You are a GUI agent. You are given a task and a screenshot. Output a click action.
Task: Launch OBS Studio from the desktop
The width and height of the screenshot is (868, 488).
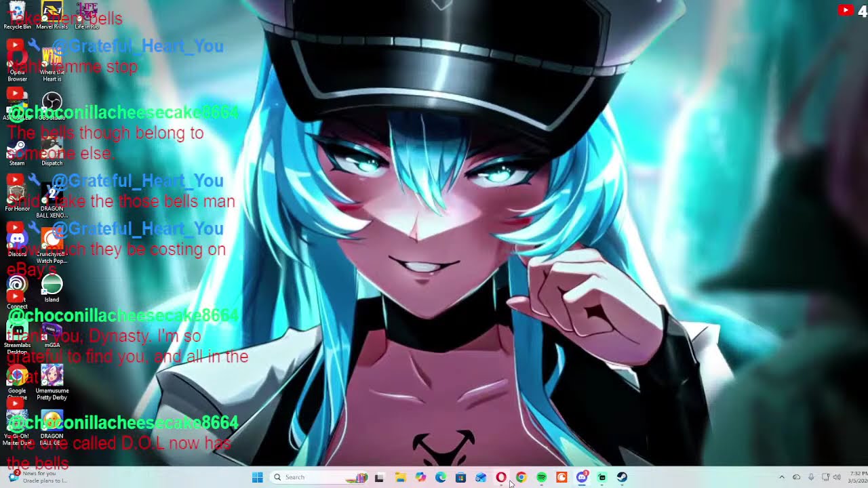[52, 106]
